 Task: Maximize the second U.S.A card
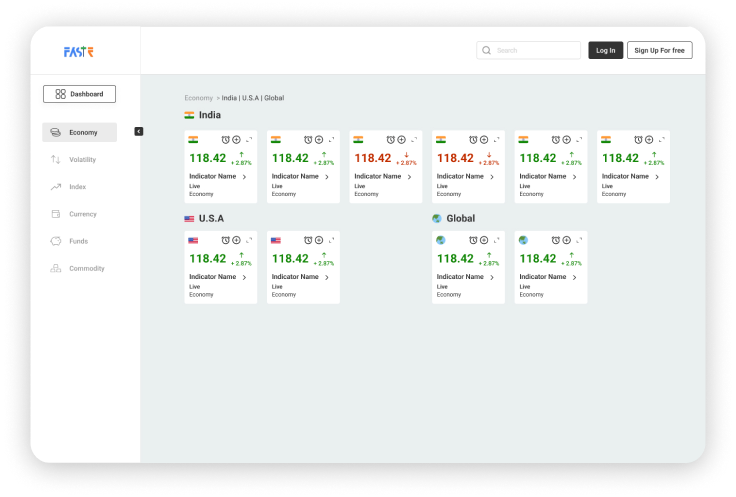(332, 240)
